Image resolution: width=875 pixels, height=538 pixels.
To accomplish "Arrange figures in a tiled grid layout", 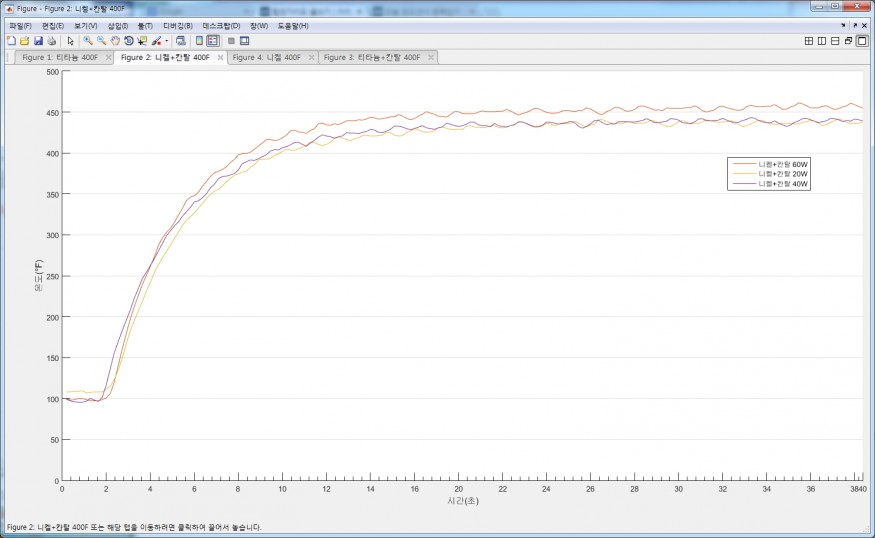I will (809, 41).
